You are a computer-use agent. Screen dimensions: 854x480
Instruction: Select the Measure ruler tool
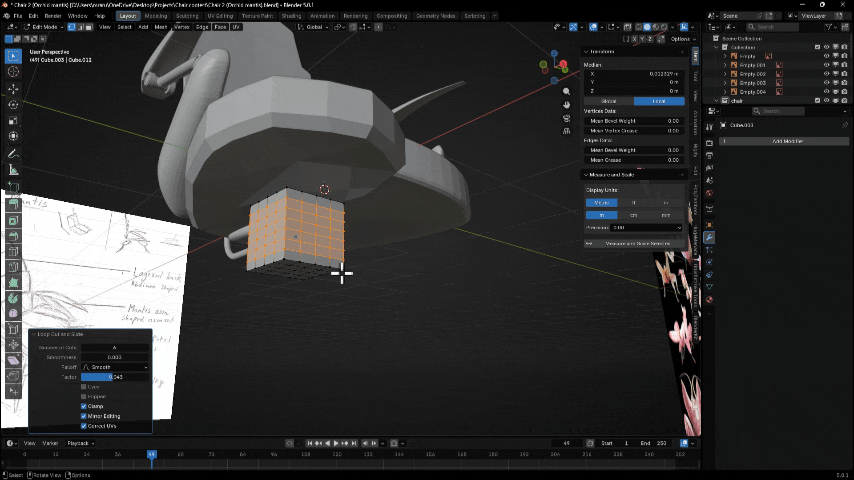[14, 171]
